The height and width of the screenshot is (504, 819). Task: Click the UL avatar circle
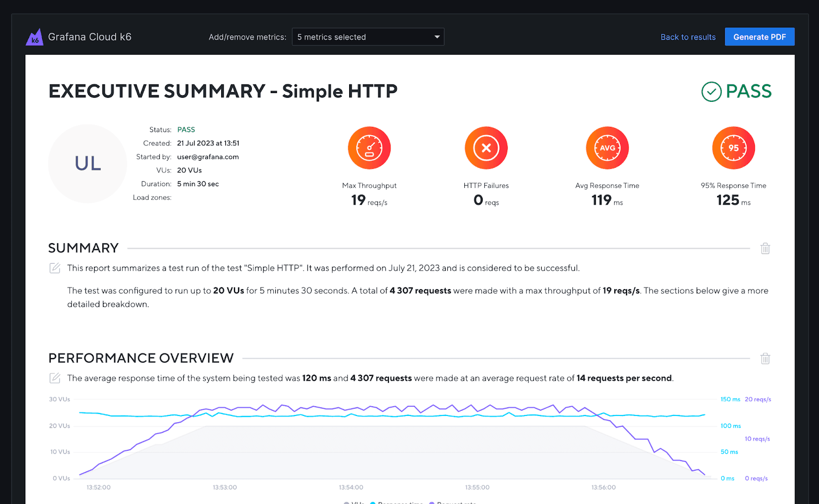point(87,164)
